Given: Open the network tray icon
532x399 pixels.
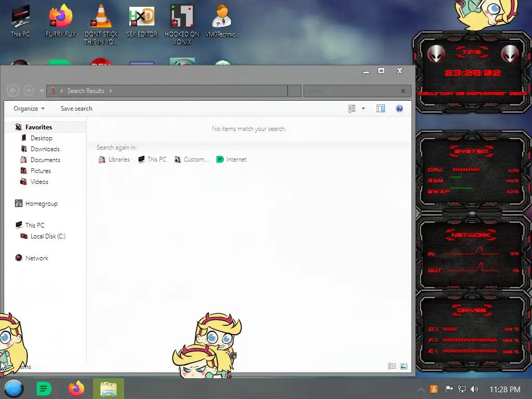Looking at the screenshot, I should click(462, 389).
